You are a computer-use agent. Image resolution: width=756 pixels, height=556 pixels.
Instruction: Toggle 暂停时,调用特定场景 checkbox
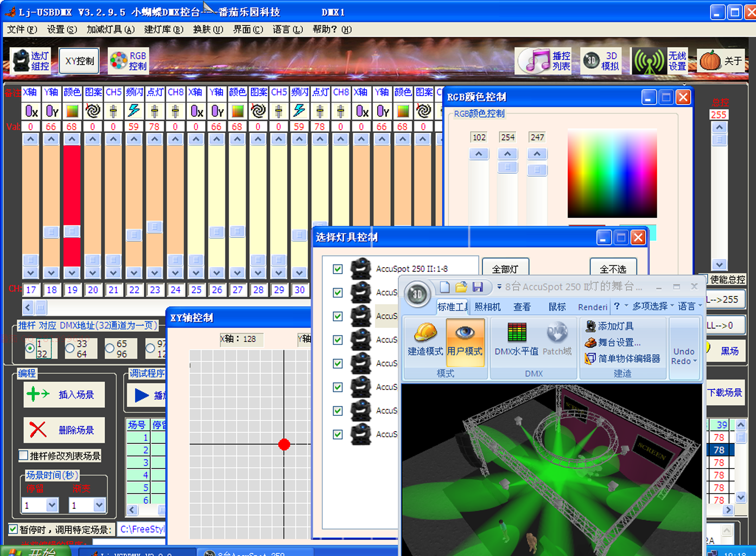pyautogui.click(x=13, y=529)
